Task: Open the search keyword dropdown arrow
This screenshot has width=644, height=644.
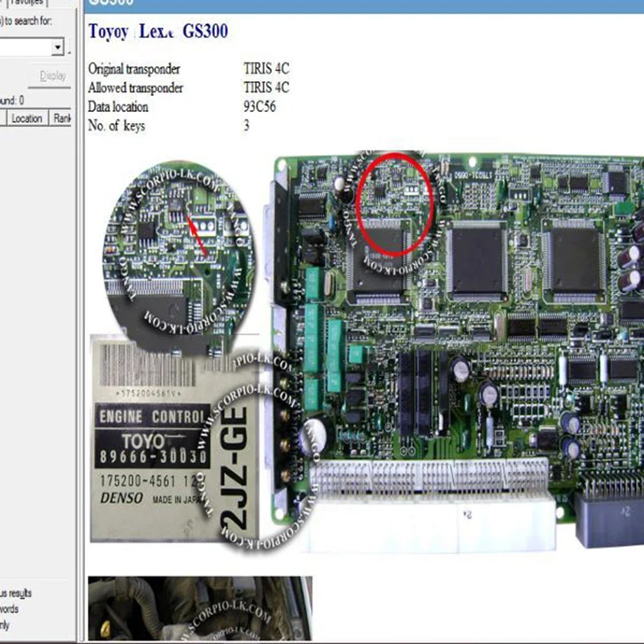Action: 58,47
